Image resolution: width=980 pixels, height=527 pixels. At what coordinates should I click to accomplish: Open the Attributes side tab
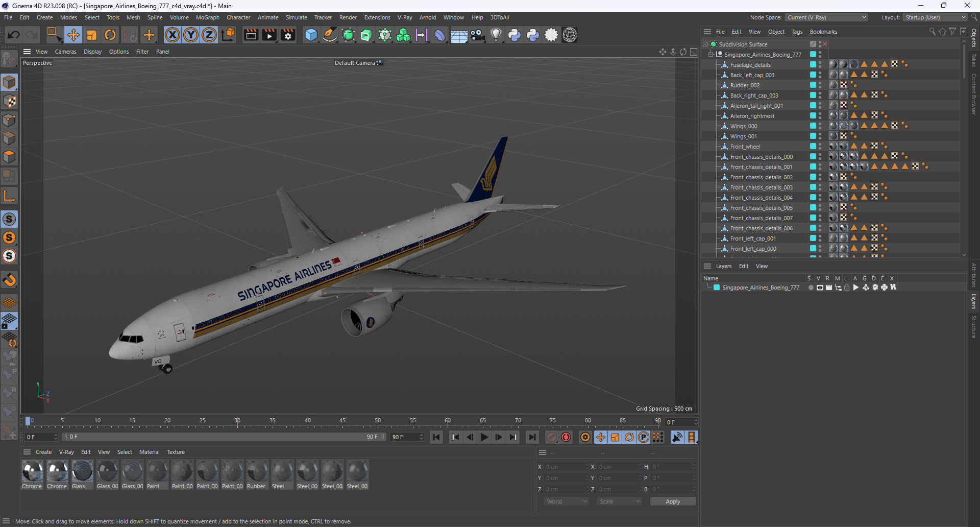pyautogui.click(x=974, y=275)
